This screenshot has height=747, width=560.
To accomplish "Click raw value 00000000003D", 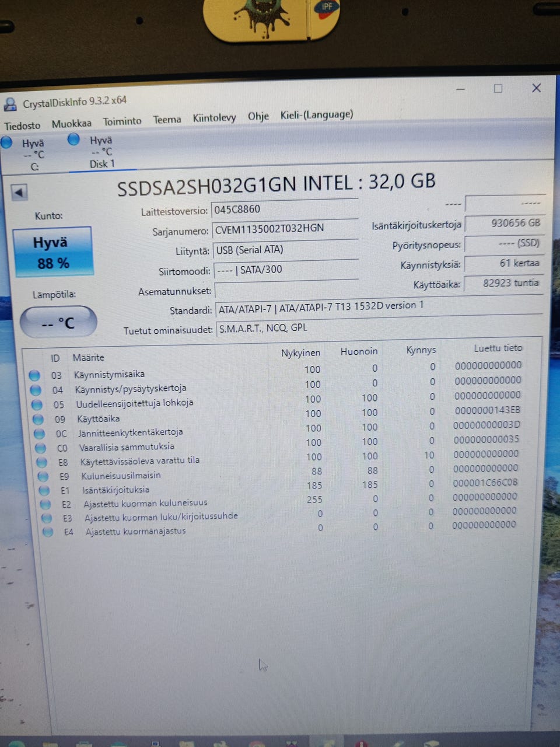I will tap(487, 425).
